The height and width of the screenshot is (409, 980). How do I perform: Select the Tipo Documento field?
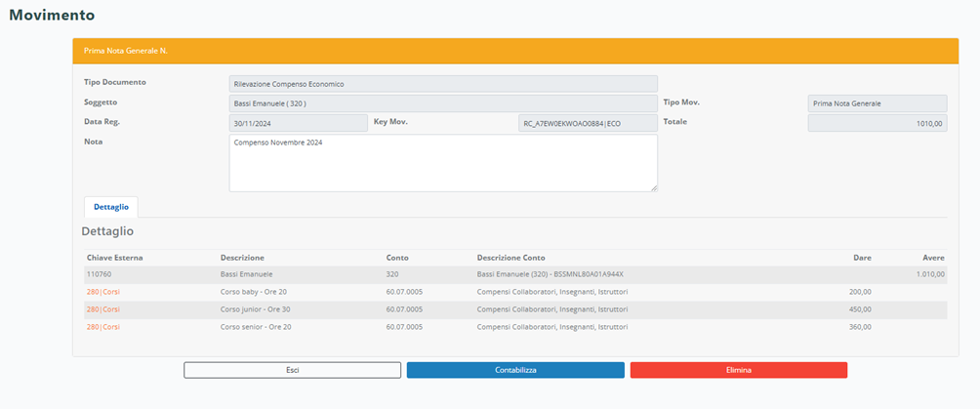(442, 84)
